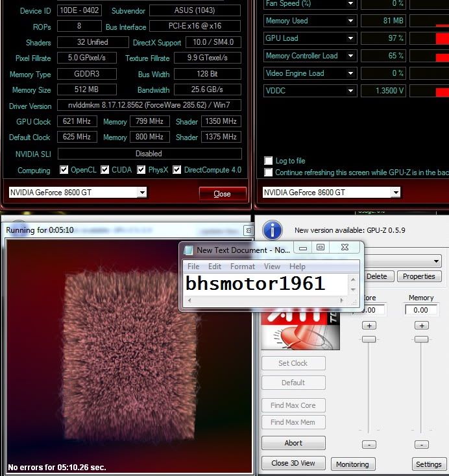Screen dimensions: 449x476
Task: Click Notepad vertical scrollbar up arrow
Action: click(x=353, y=280)
